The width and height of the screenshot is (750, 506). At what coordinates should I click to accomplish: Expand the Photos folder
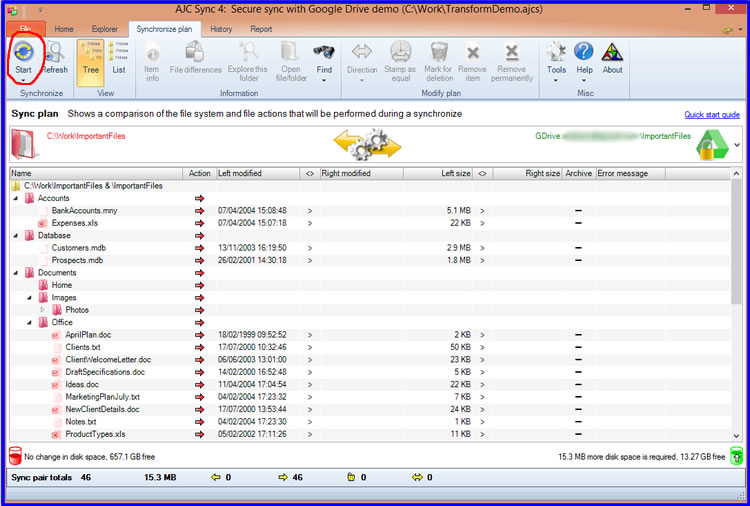(x=43, y=310)
